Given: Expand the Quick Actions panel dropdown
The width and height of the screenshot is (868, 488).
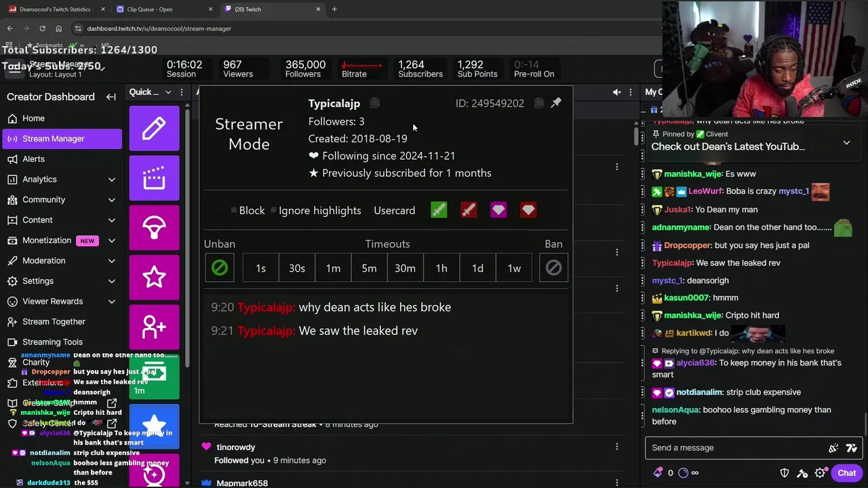Looking at the screenshot, I should click(x=170, y=92).
